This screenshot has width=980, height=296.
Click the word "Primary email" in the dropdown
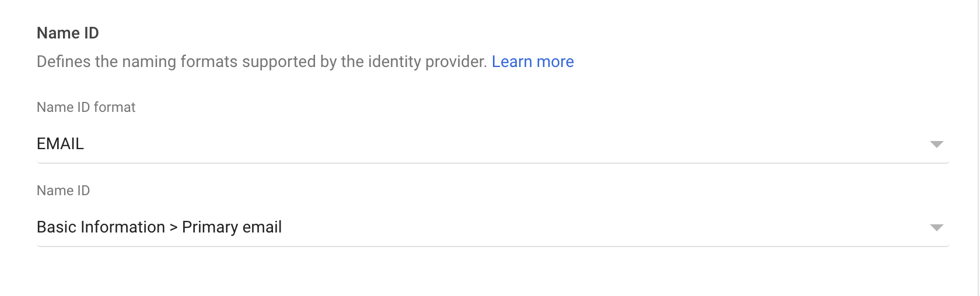point(232,227)
